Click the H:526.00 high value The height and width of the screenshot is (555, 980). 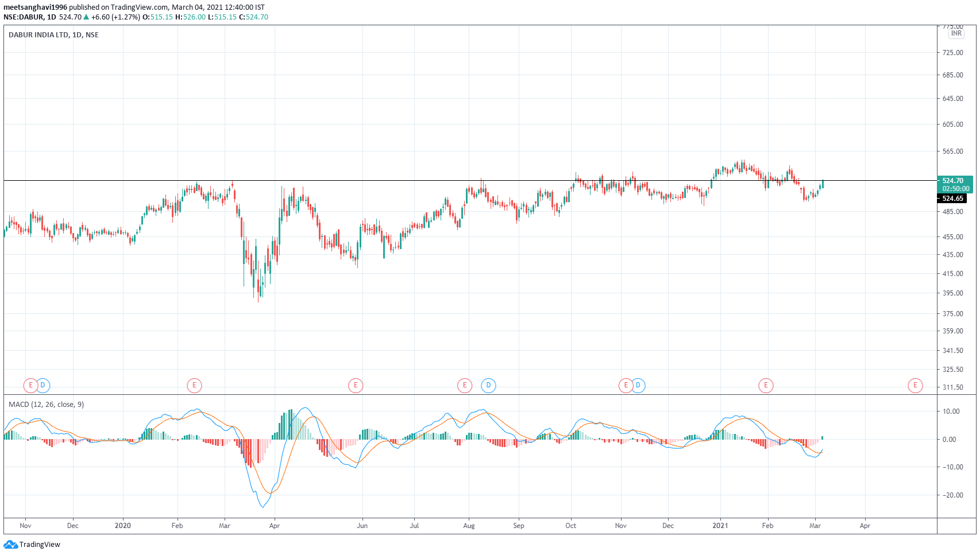[190, 17]
